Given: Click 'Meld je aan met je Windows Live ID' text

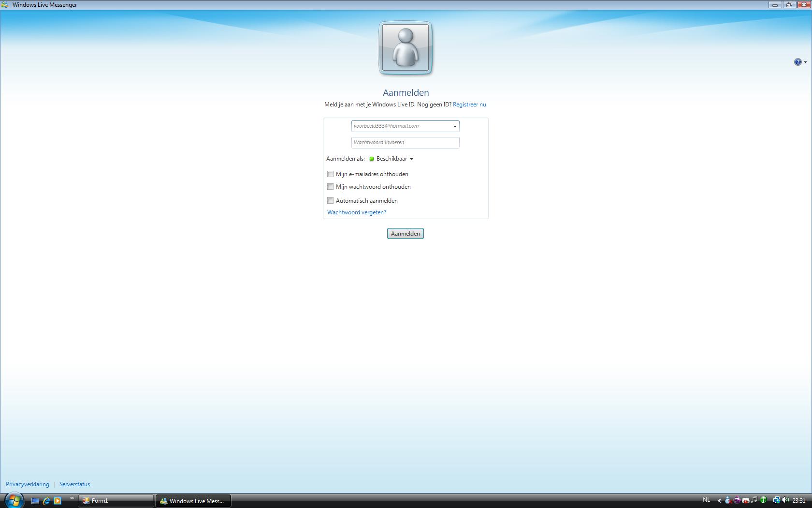Looking at the screenshot, I should [x=370, y=105].
